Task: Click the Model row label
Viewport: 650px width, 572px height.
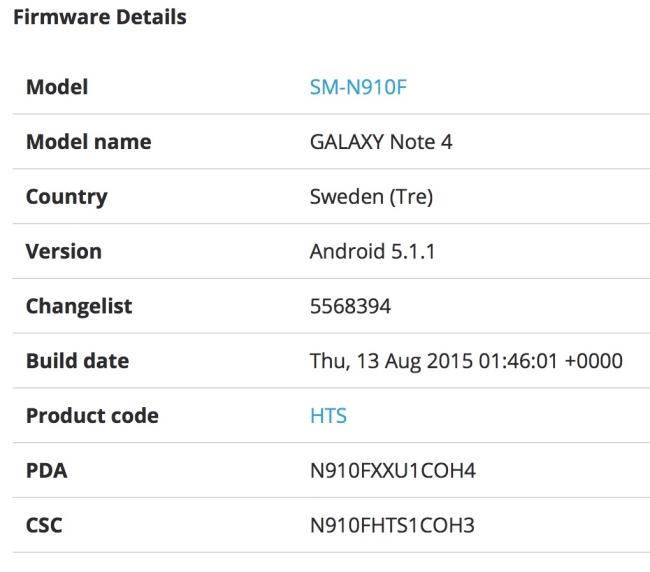Action: coord(57,87)
